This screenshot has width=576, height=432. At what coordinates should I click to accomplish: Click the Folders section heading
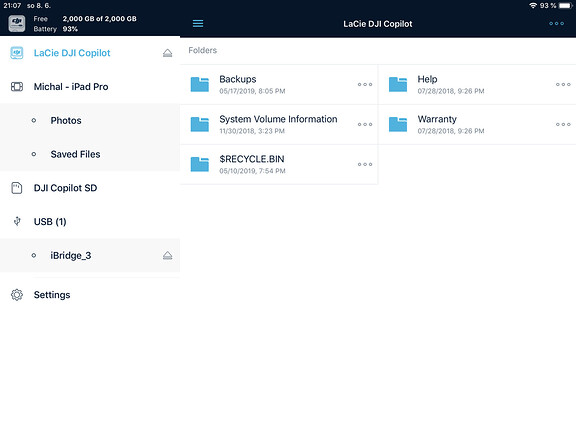click(202, 50)
